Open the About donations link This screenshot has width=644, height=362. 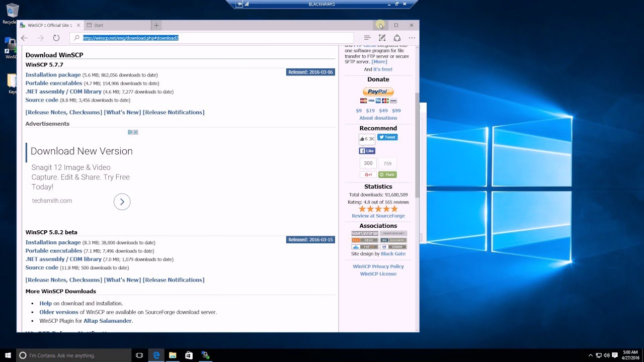tap(378, 118)
